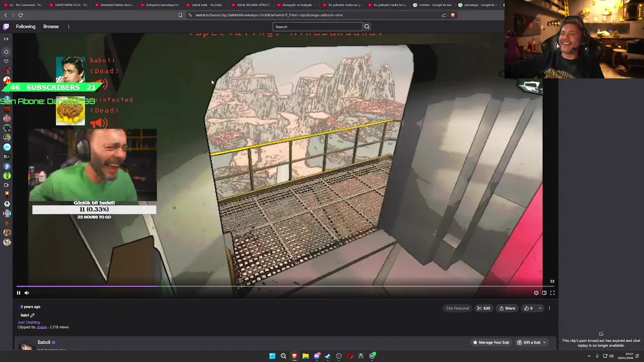Open the three-dot menu beside Browse
Screen dimensions: 644x362
68,27
